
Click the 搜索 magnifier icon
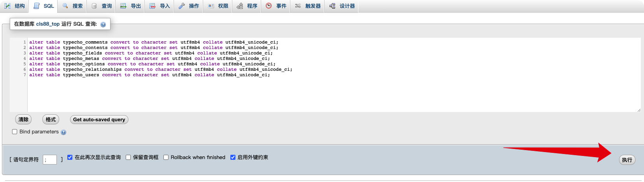point(65,6)
